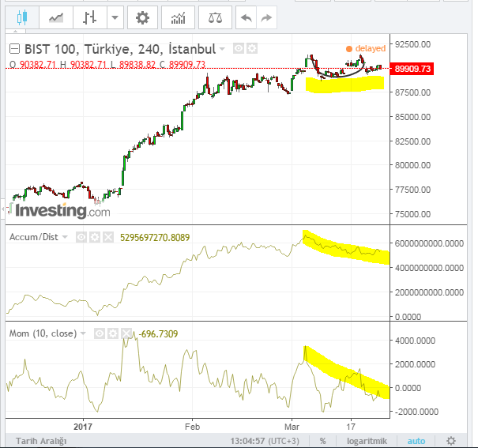The height and width of the screenshot is (448, 478).
Task: Click the 13:04:57 (UTC+3) time
Action: tap(265, 441)
